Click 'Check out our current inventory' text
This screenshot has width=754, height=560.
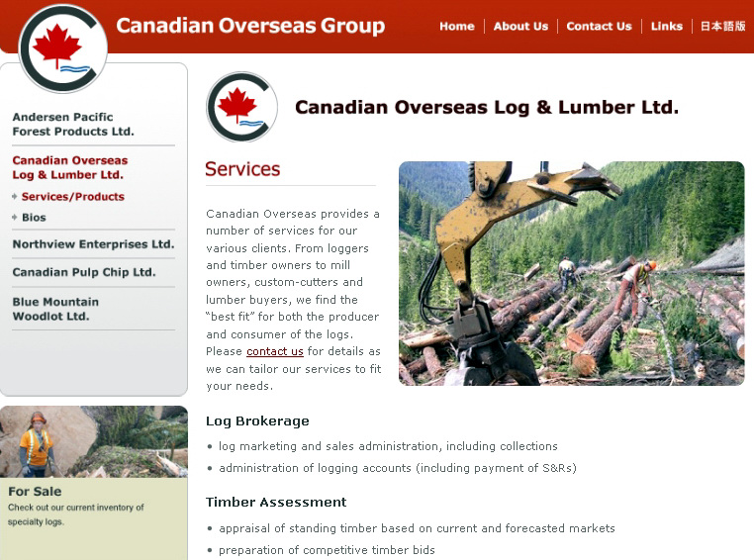76,514
